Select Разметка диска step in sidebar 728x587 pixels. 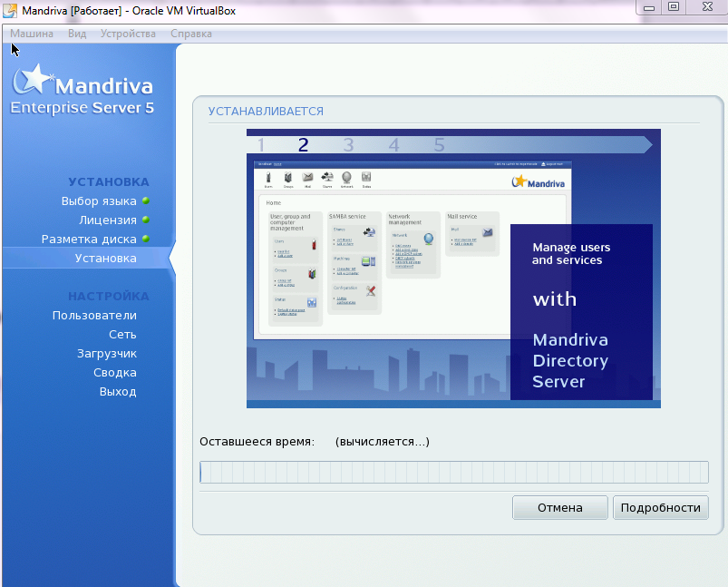point(89,240)
